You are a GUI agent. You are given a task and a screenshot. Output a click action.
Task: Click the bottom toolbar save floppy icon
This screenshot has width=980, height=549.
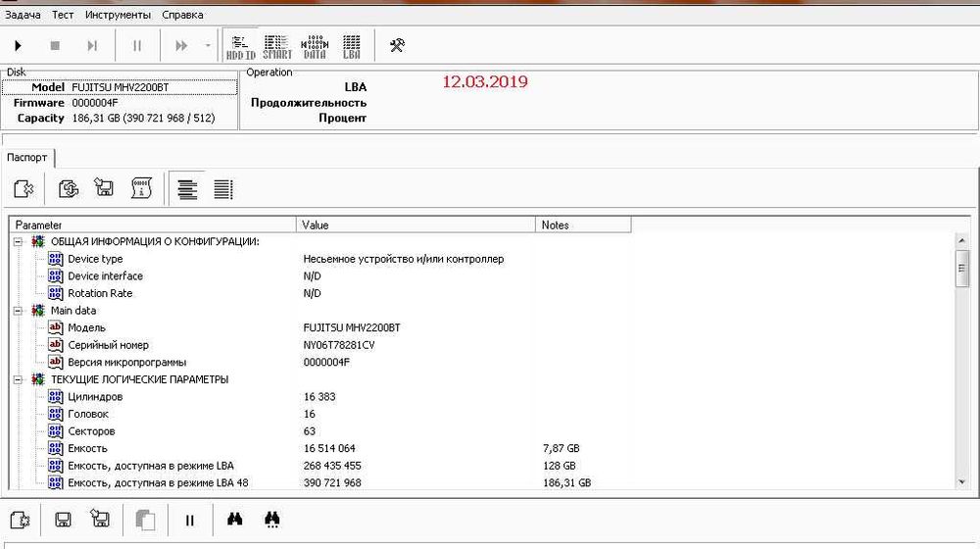click(x=63, y=519)
